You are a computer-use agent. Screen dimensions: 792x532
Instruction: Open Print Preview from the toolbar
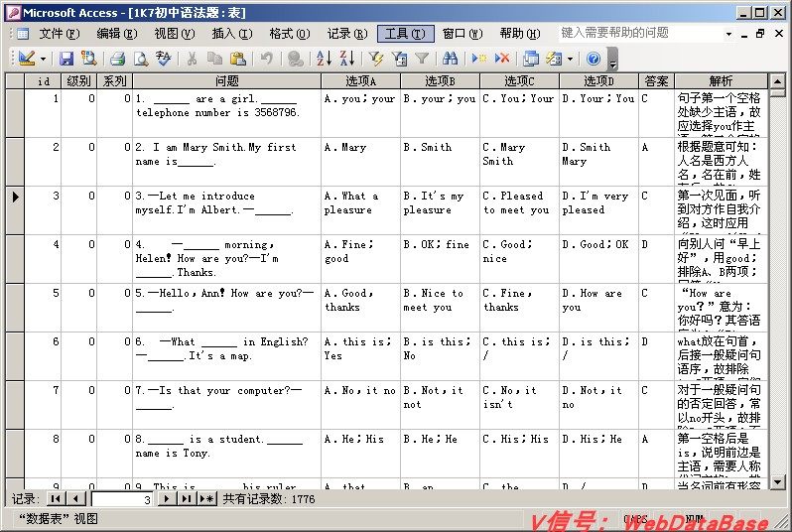[x=140, y=59]
